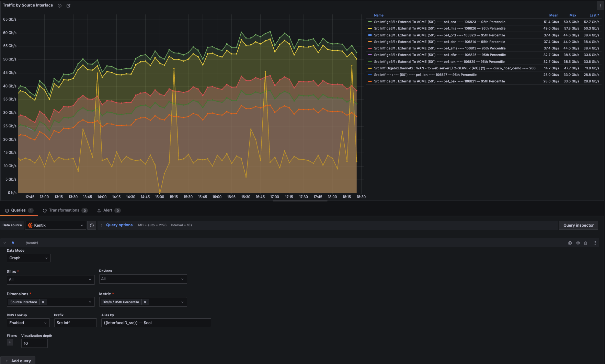This screenshot has height=364, width=605.
Task: Remove the Source Interface dimension tag
Action: coord(43,302)
